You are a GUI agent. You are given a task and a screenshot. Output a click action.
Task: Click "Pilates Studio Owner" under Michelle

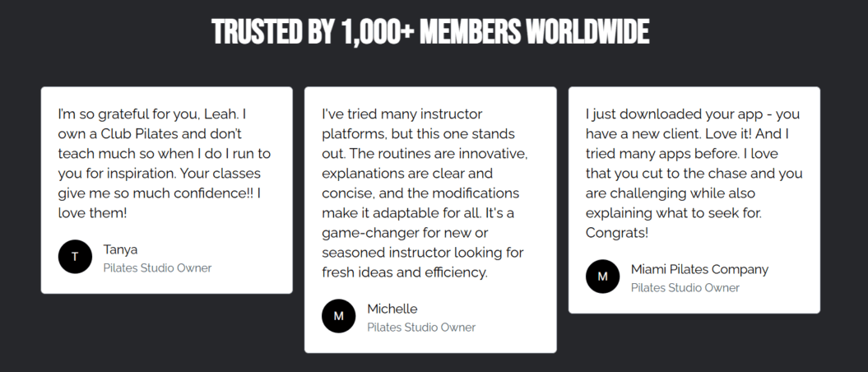pos(421,328)
